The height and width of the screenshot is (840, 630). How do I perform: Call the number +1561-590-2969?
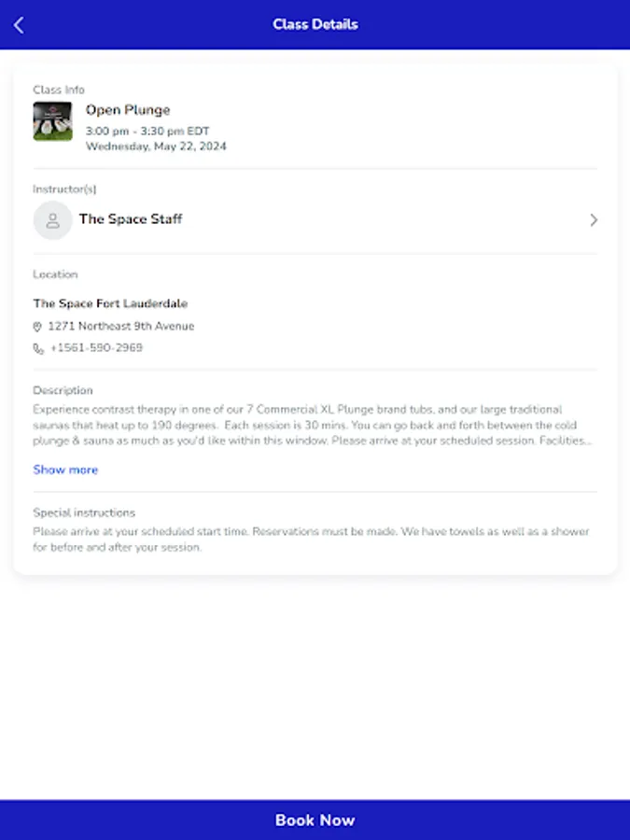[x=98, y=348]
